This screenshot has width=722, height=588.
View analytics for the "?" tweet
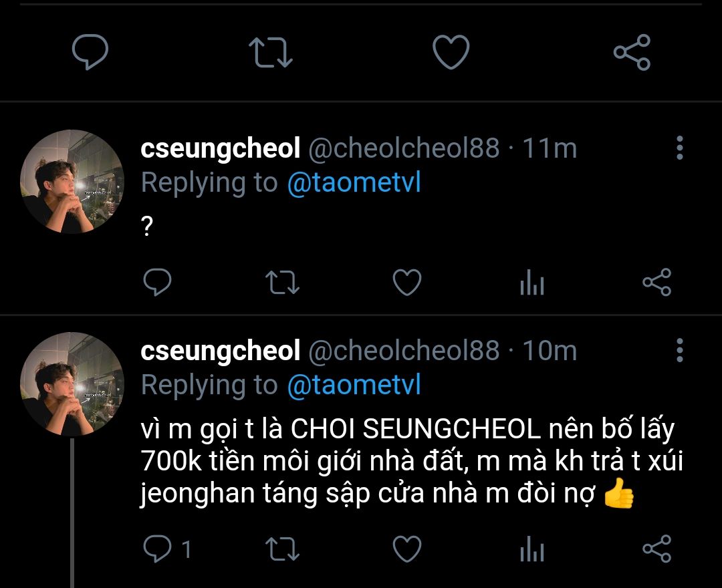(x=531, y=284)
